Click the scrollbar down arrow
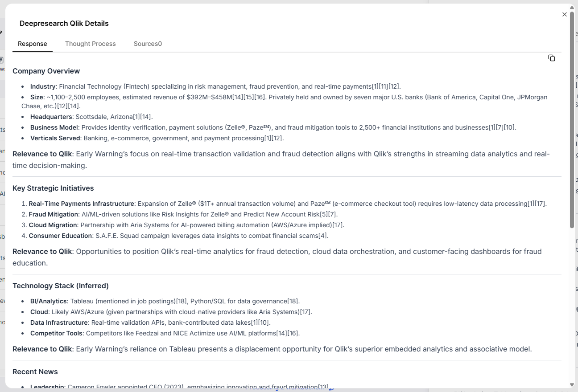The width and height of the screenshot is (578, 392). click(x=572, y=384)
